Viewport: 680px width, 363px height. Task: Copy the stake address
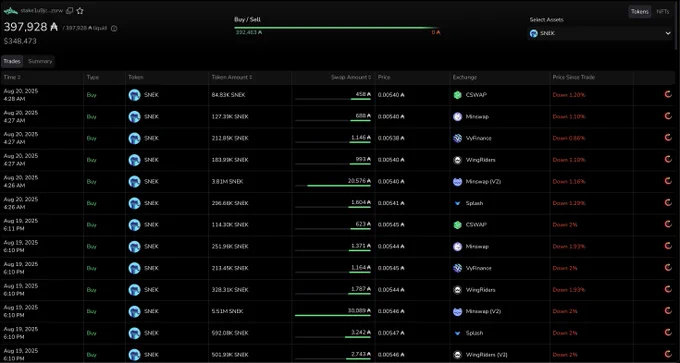(69, 11)
